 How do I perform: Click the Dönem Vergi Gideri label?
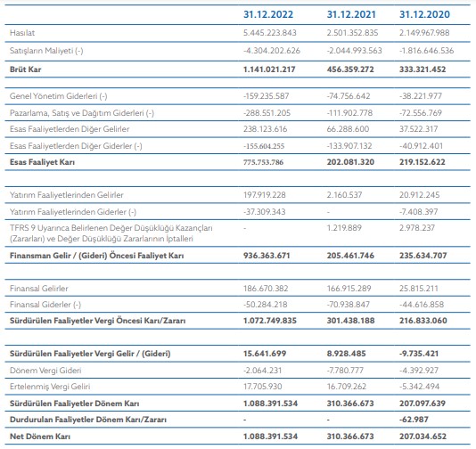(45, 371)
